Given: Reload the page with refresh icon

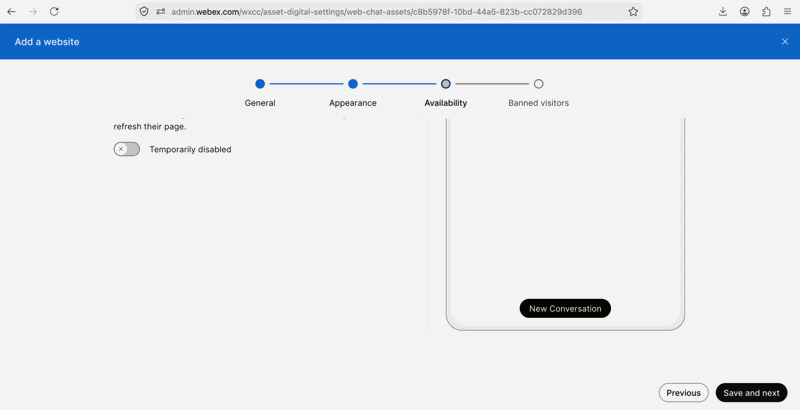Looking at the screenshot, I should tap(54, 11).
